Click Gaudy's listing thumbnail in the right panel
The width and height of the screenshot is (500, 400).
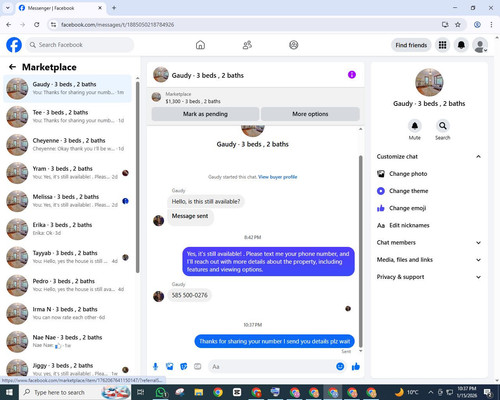[x=429, y=82]
